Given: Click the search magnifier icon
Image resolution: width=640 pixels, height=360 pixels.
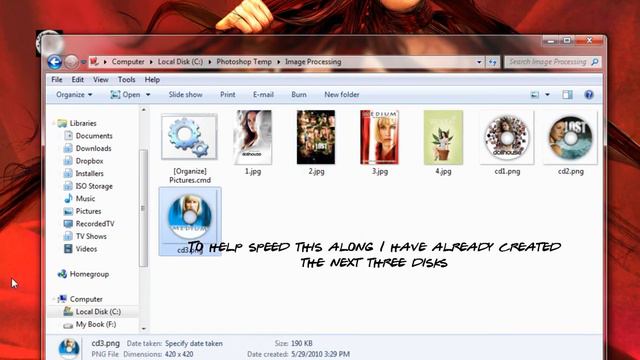Looking at the screenshot, I should [595, 62].
